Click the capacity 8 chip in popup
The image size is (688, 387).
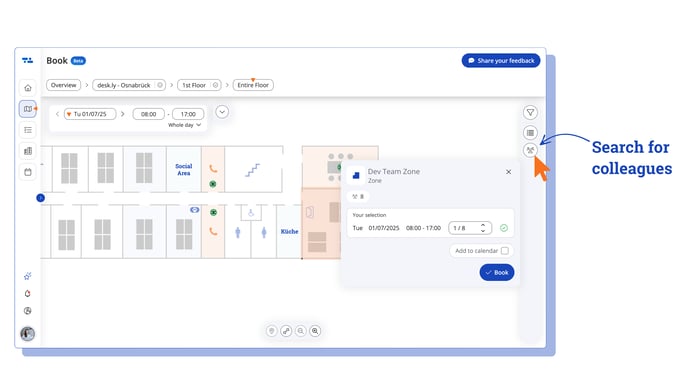click(x=358, y=197)
